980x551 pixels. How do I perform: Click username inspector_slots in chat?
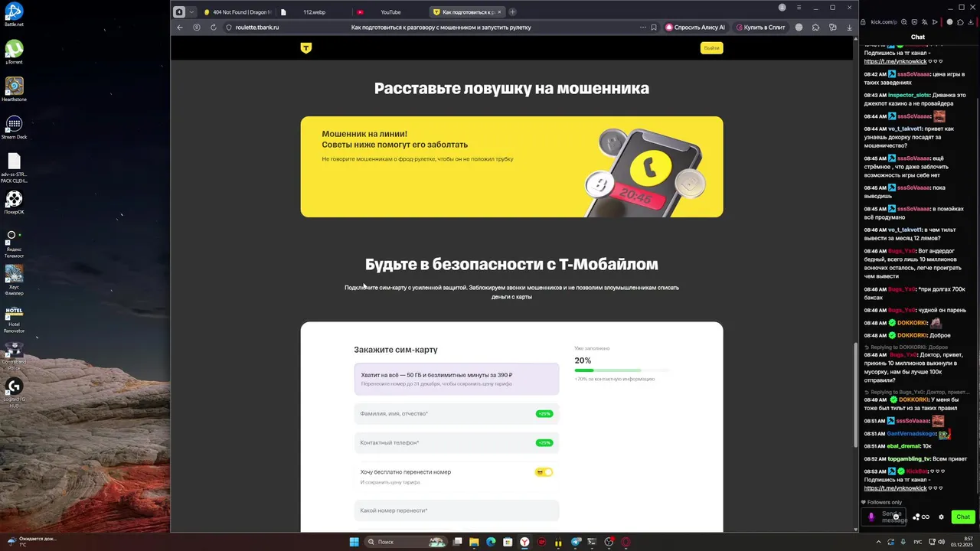[909, 95]
